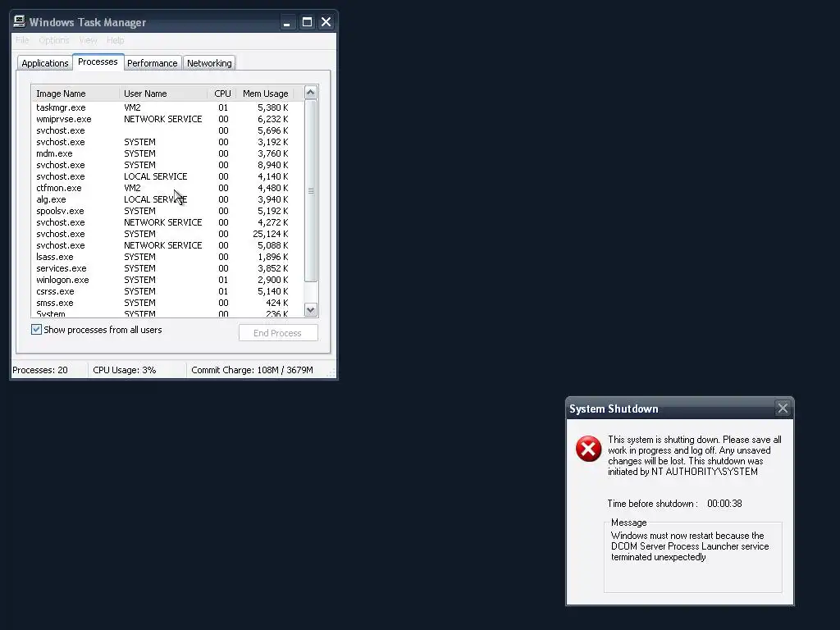The width and height of the screenshot is (840, 630).
Task: Open the View menu
Action: pyautogui.click(x=88, y=40)
